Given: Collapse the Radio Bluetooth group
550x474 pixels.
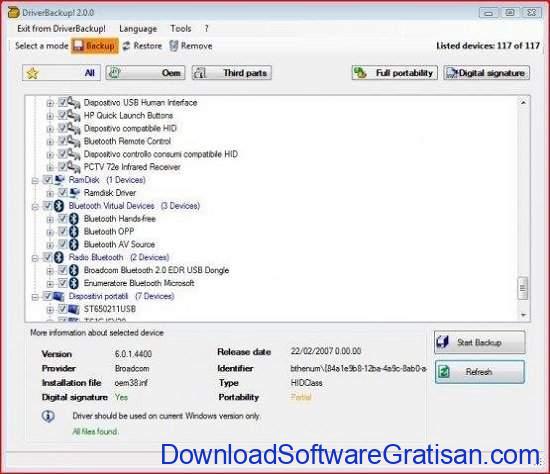Looking at the screenshot, I should (x=35, y=258).
